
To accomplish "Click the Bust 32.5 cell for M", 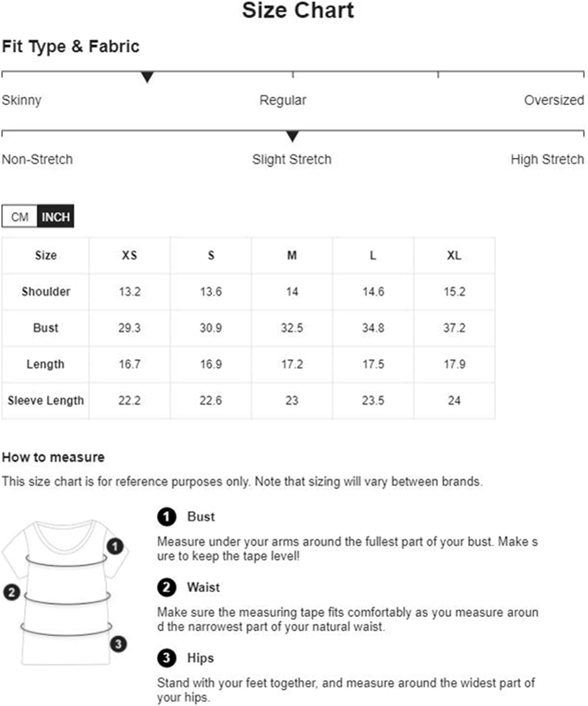I will [292, 328].
